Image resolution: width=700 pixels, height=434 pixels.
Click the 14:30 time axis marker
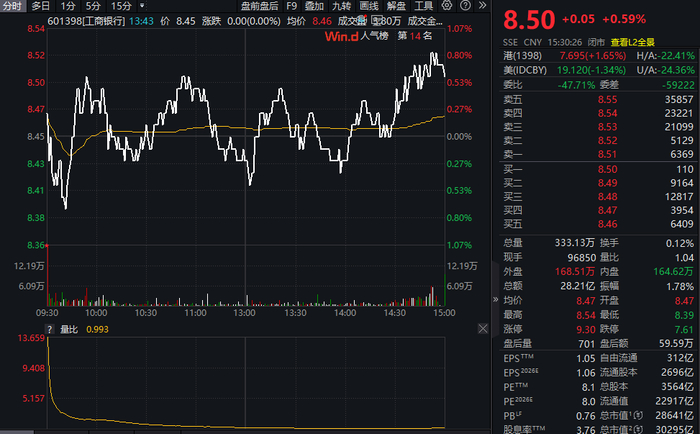point(395,313)
